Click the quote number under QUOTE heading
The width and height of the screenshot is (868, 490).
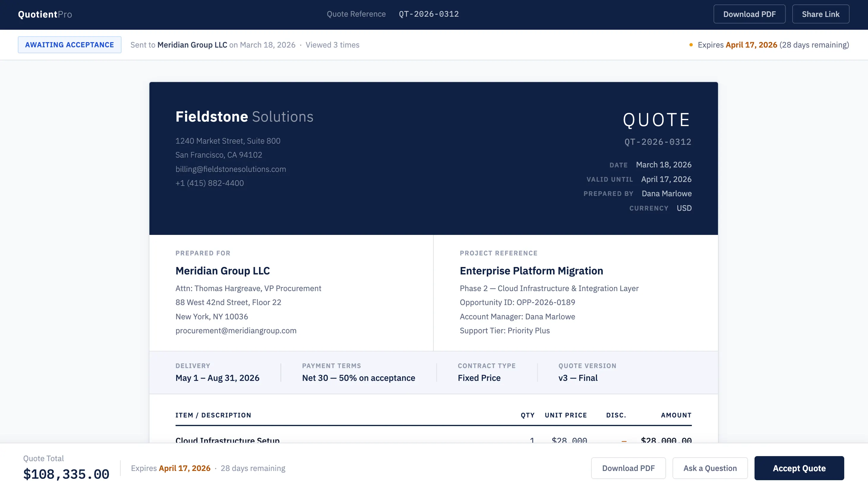658,142
